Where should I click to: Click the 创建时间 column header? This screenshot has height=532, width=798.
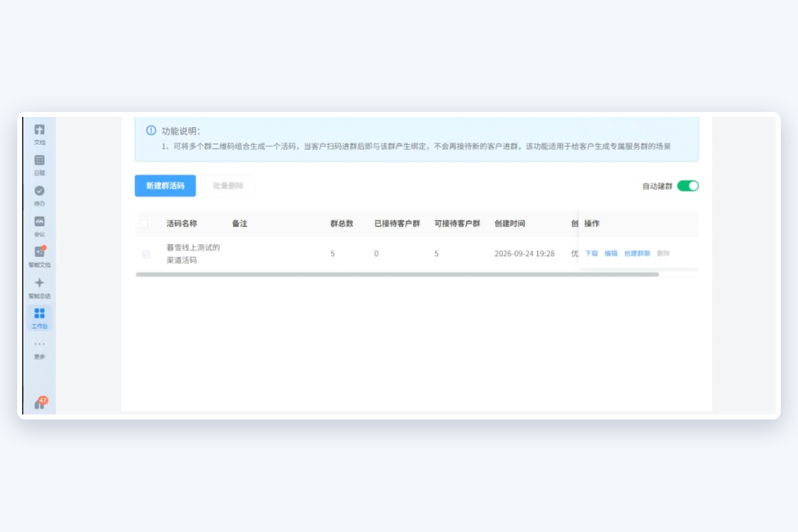point(510,223)
